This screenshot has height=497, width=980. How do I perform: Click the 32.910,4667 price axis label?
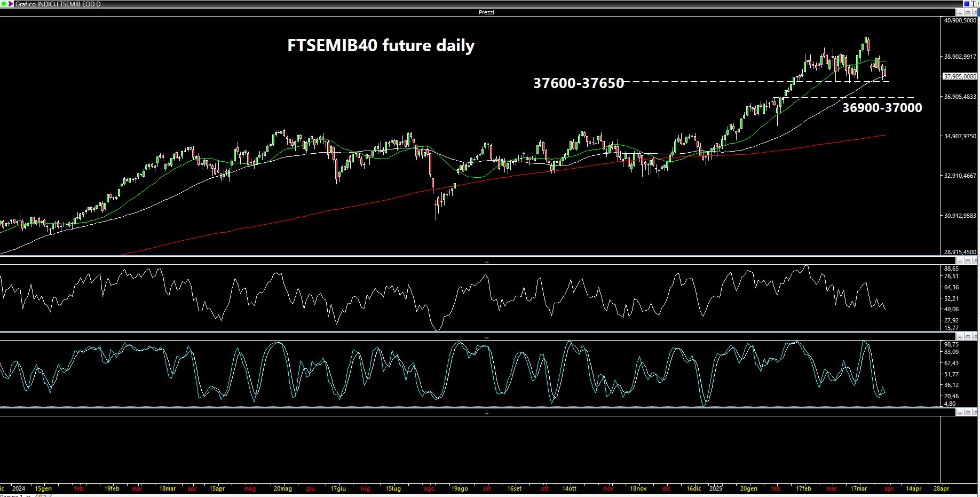pos(960,176)
